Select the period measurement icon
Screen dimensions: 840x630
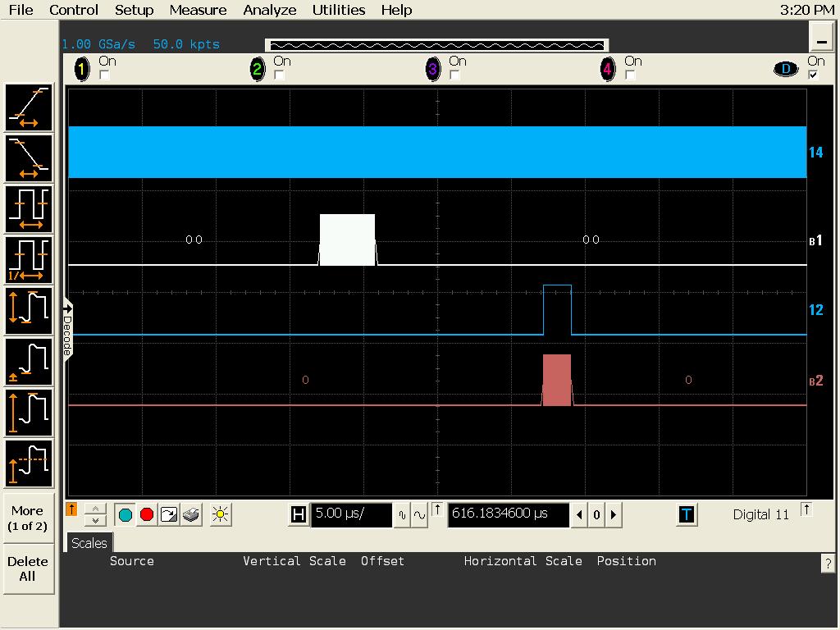30,209
